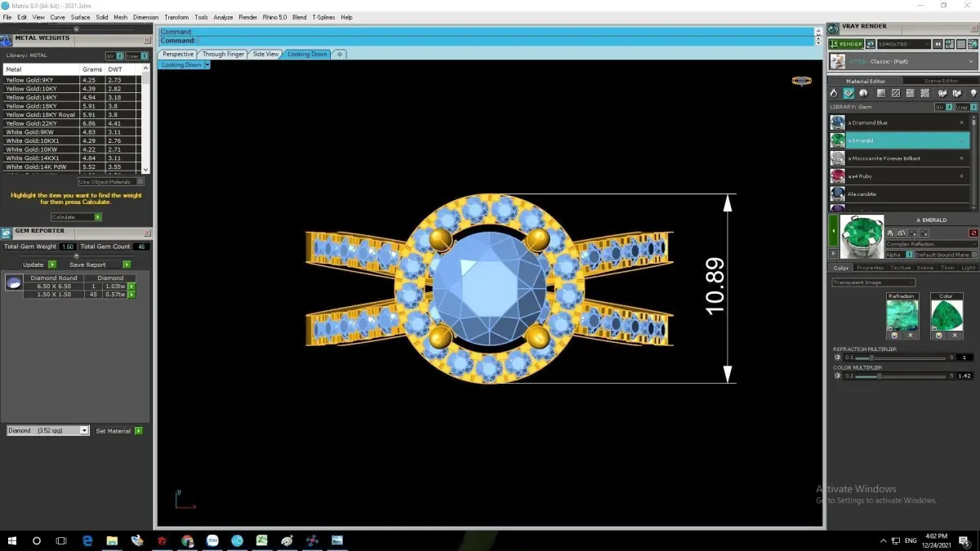
Task: Open the Toon material tab
Action: pyautogui.click(x=947, y=268)
